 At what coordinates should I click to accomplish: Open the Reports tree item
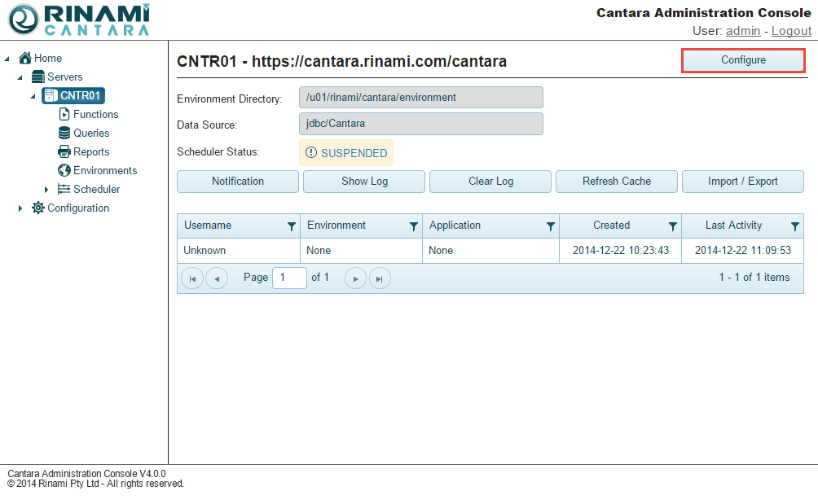[x=91, y=152]
